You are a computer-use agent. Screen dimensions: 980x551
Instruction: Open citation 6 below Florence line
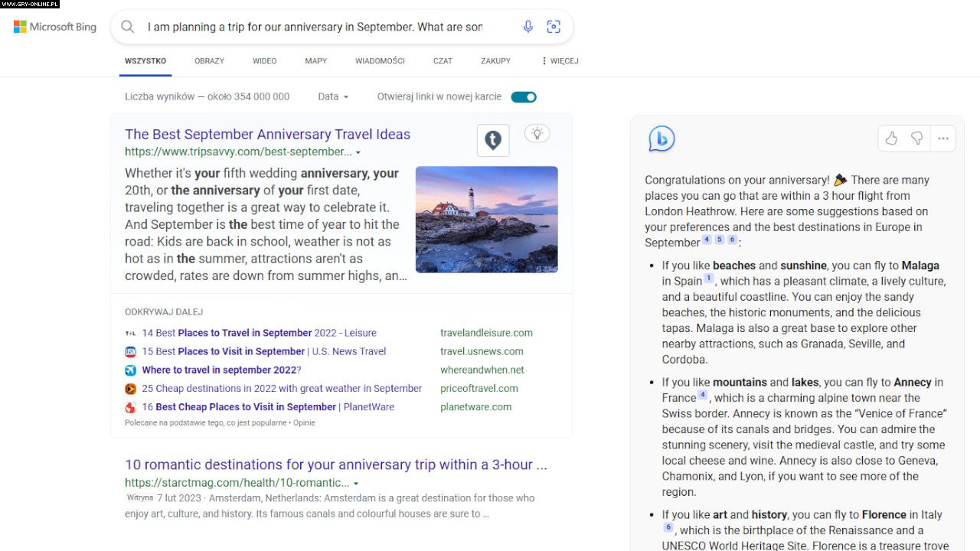pos(668,527)
